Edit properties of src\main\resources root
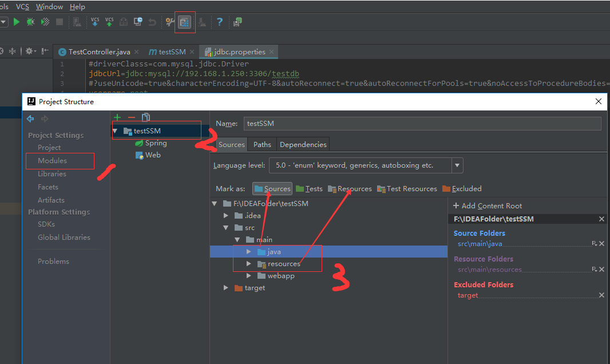 (595, 269)
